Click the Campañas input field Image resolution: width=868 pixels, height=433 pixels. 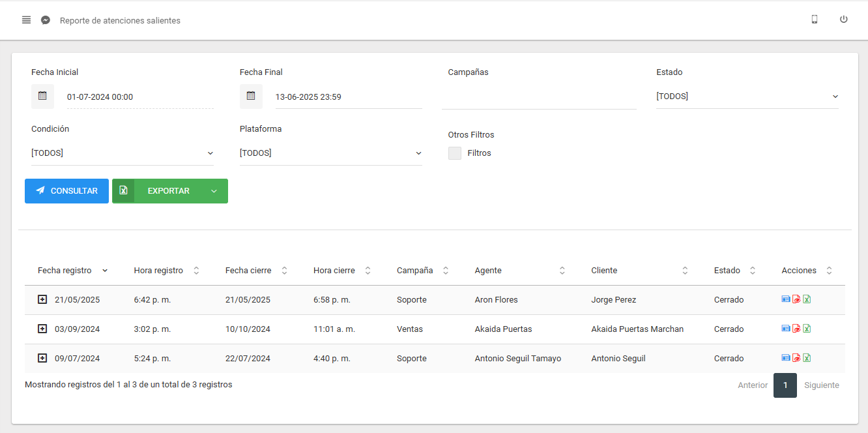(x=539, y=97)
